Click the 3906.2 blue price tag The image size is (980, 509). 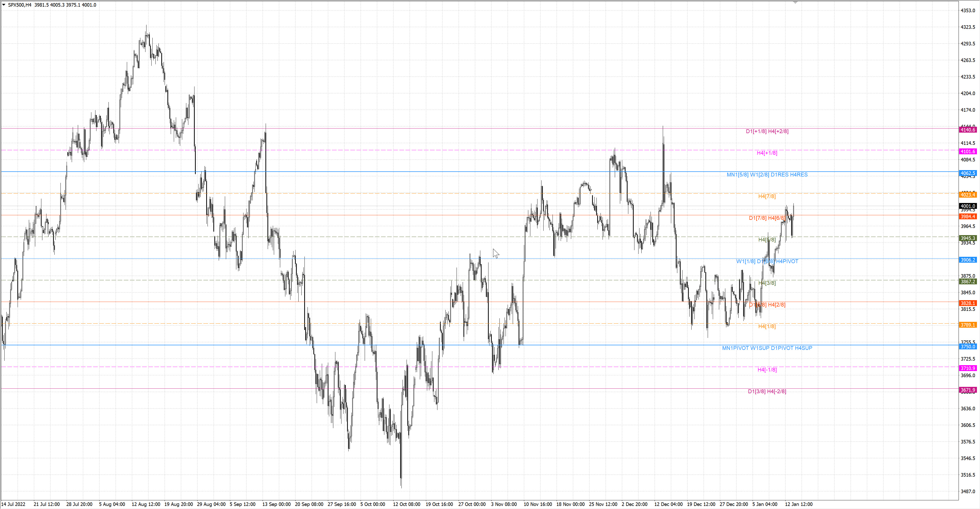[x=968, y=260]
